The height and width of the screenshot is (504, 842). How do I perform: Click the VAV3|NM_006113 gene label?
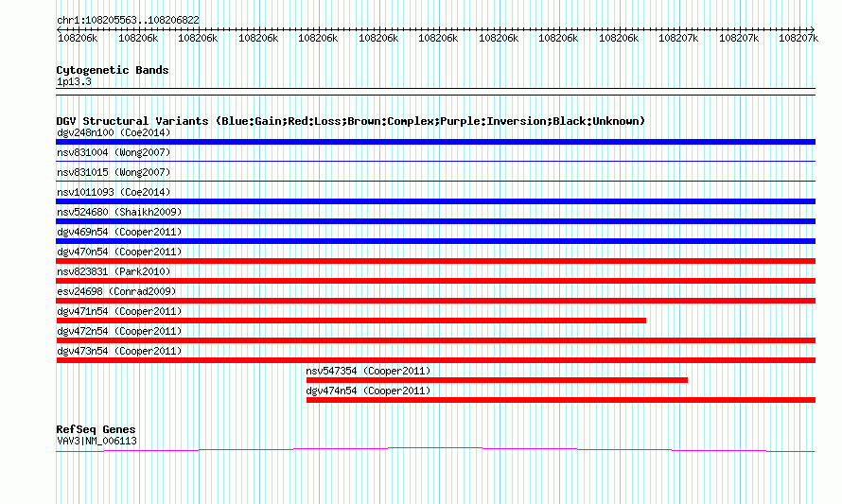click(x=96, y=441)
